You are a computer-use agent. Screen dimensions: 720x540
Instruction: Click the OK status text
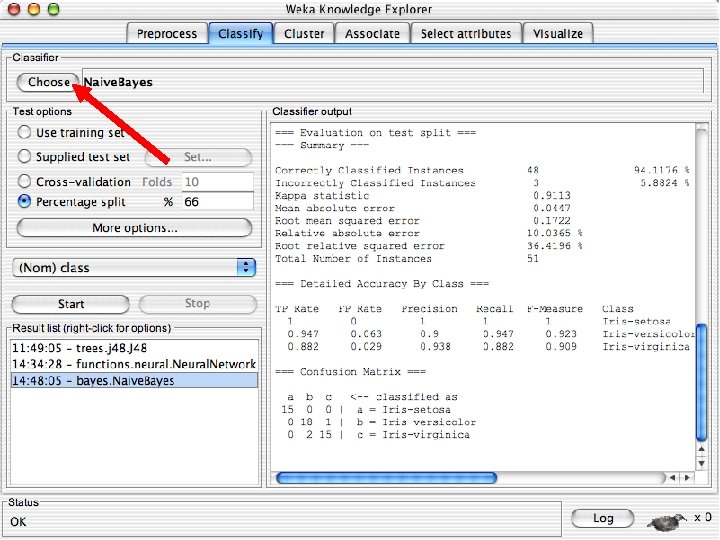click(x=18, y=522)
